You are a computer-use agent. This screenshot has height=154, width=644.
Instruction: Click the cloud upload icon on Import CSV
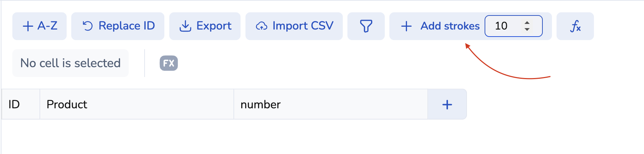tap(261, 26)
